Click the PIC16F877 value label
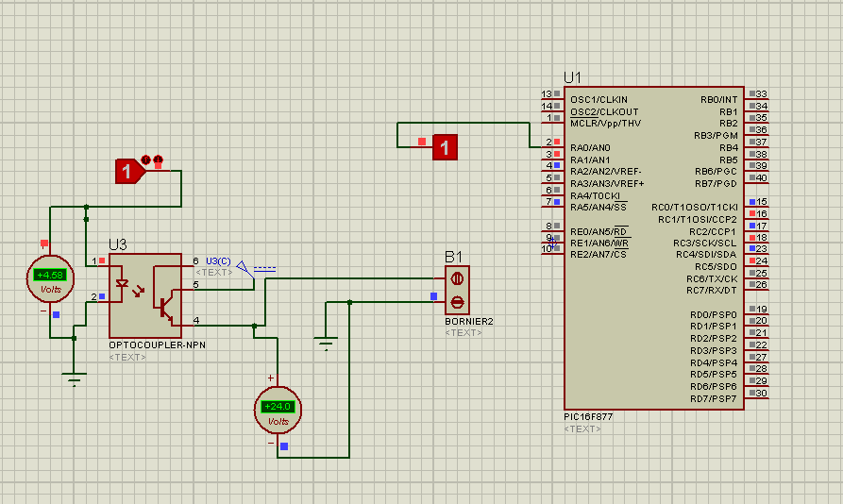 588,416
